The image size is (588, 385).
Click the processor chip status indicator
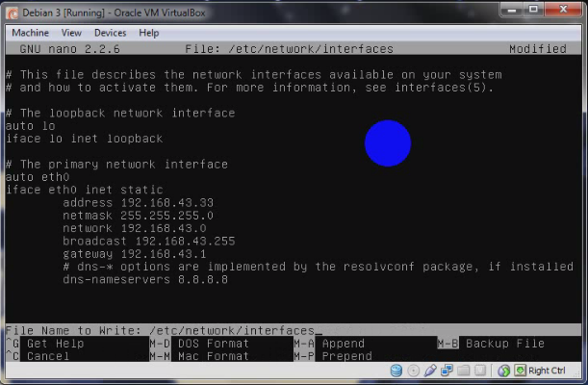[480, 371]
